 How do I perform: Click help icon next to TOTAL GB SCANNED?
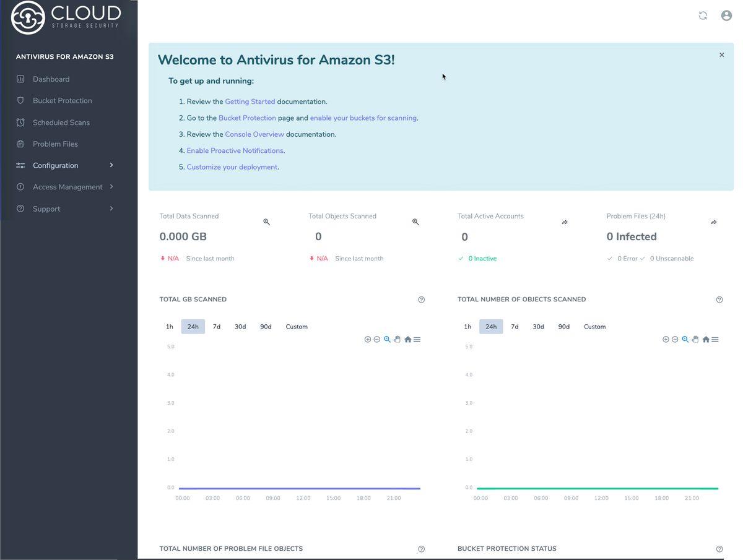[x=422, y=299]
